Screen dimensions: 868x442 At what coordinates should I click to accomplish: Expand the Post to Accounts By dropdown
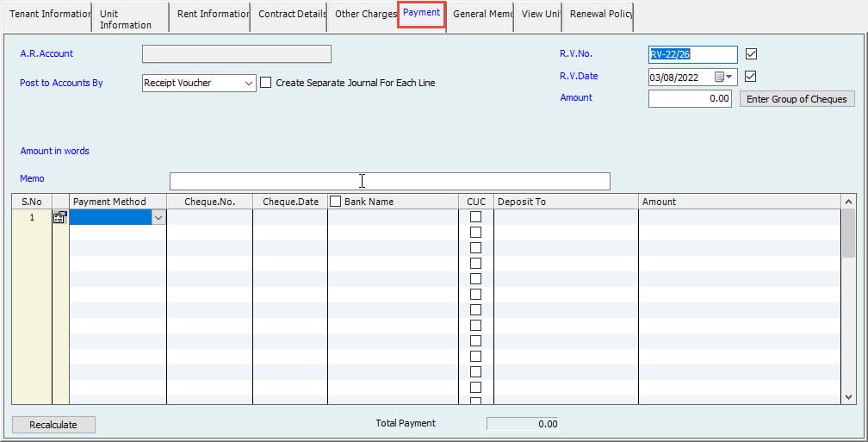(x=249, y=84)
